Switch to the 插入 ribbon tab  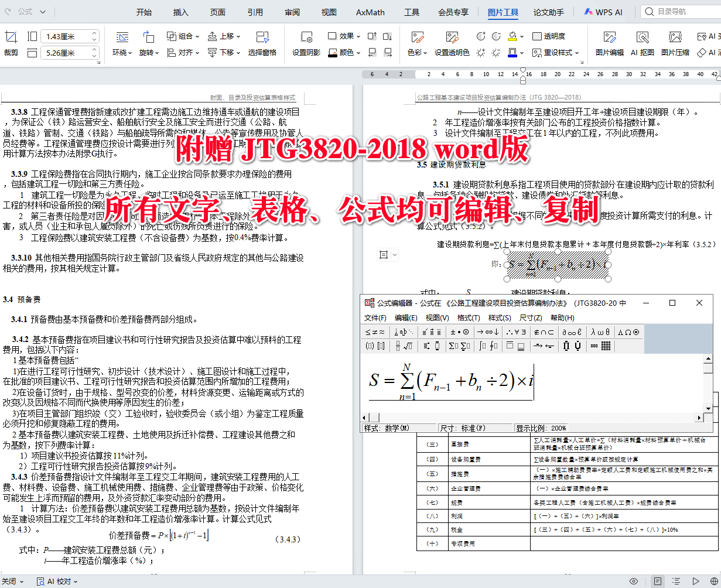point(181,12)
